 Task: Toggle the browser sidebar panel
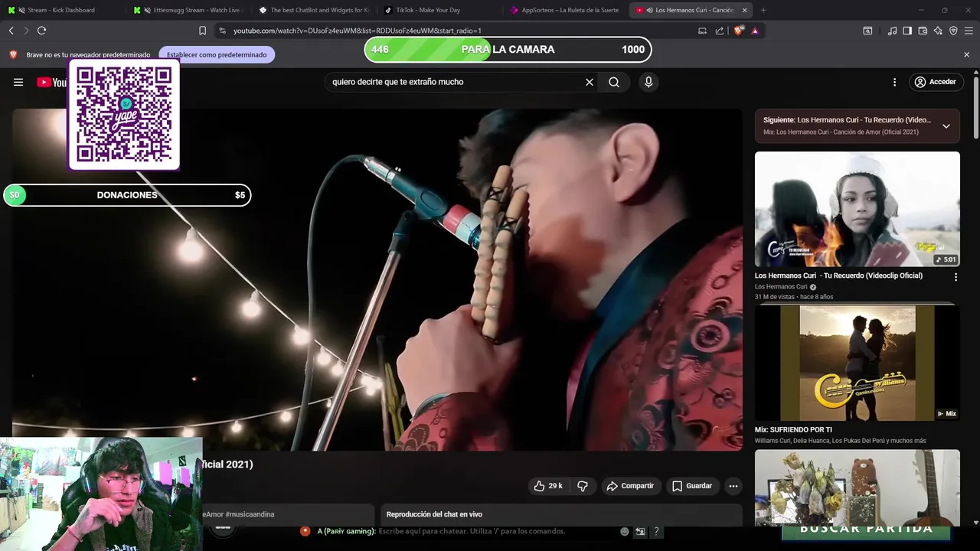pos(907,31)
